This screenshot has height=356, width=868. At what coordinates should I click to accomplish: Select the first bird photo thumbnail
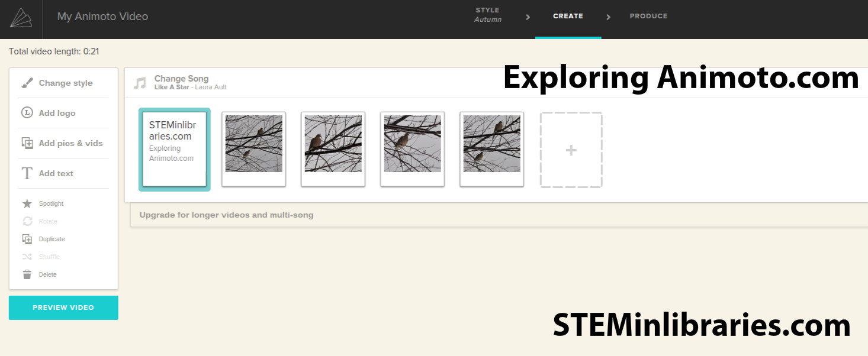point(254,149)
